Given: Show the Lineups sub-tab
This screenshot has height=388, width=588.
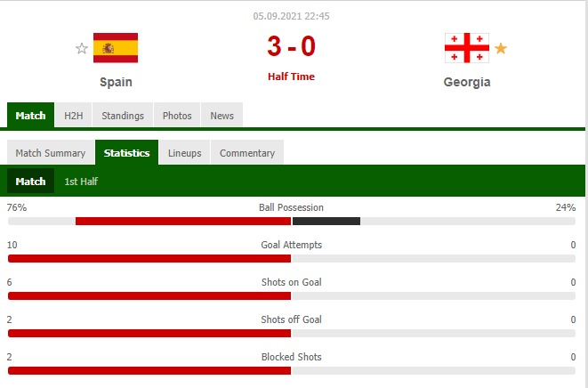Looking at the screenshot, I should coord(184,153).
